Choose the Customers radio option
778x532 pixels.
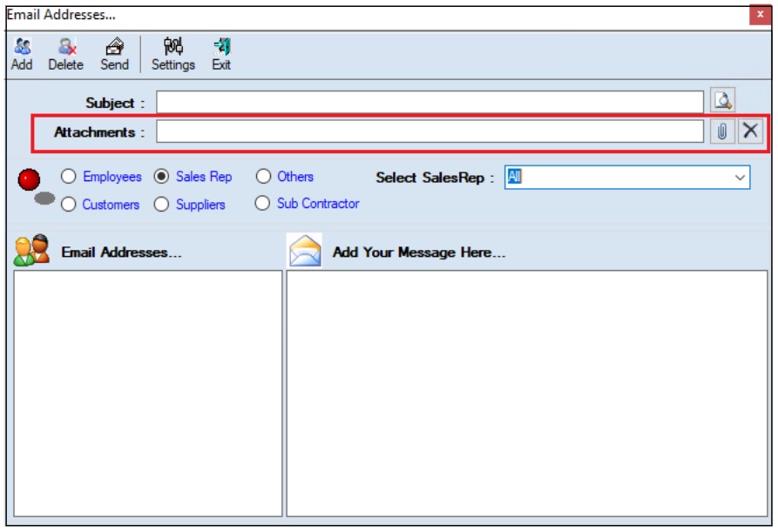[x=69, y=205]
